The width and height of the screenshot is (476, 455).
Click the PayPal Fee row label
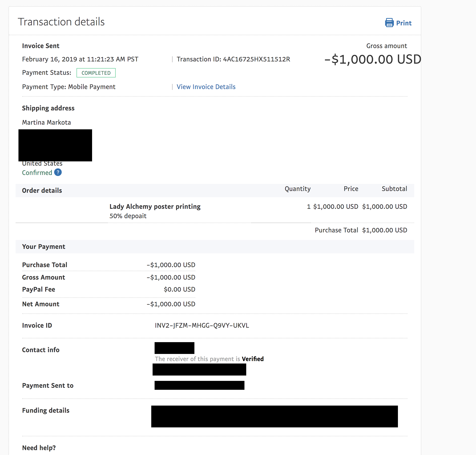[38, 289]
